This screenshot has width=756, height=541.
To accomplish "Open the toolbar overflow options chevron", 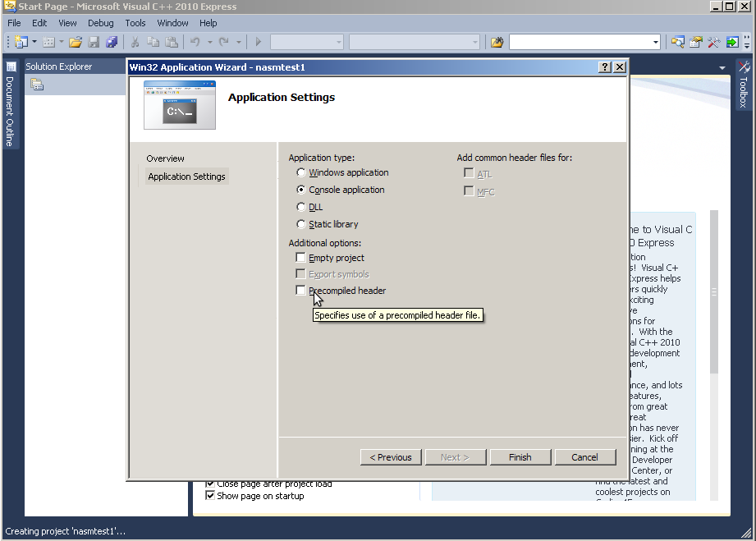I will [747, 43].
